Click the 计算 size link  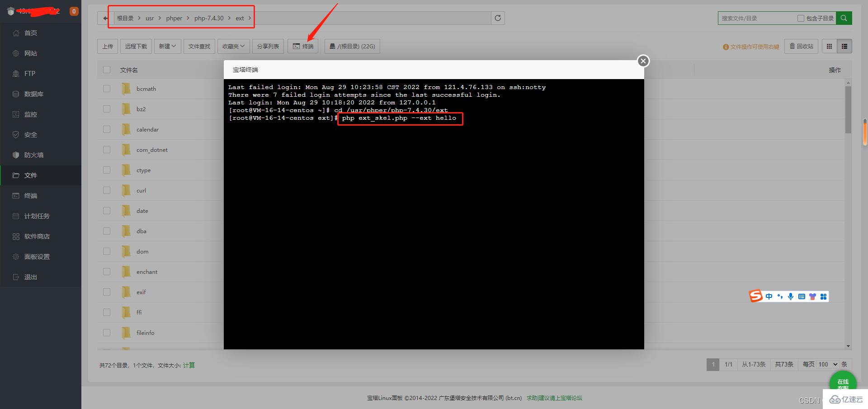click(x=189, y=365)
